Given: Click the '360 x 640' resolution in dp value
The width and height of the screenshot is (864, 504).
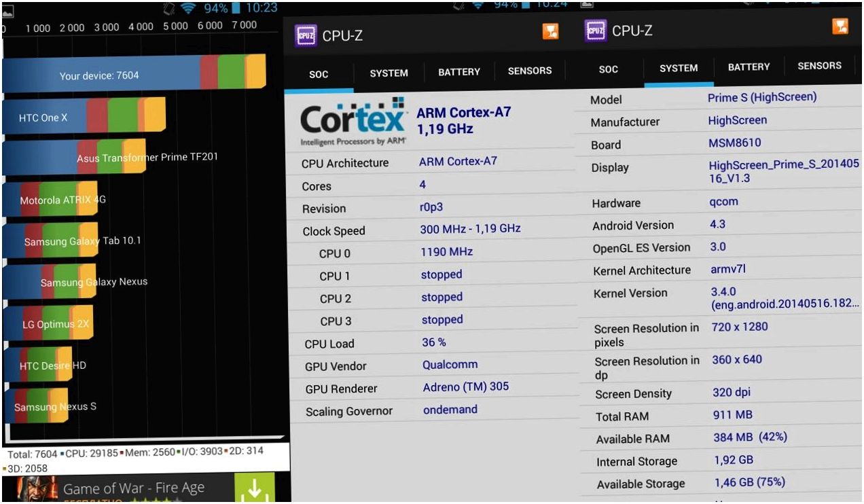Looking at the screenshot, I should click(x=737, y=359).
